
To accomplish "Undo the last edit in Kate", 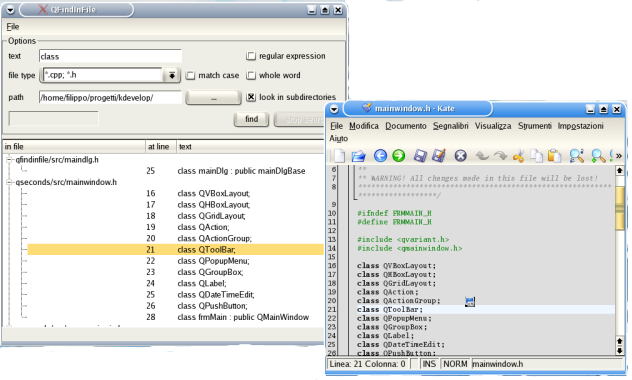I will pyautogui.click(x=482, y=156).
